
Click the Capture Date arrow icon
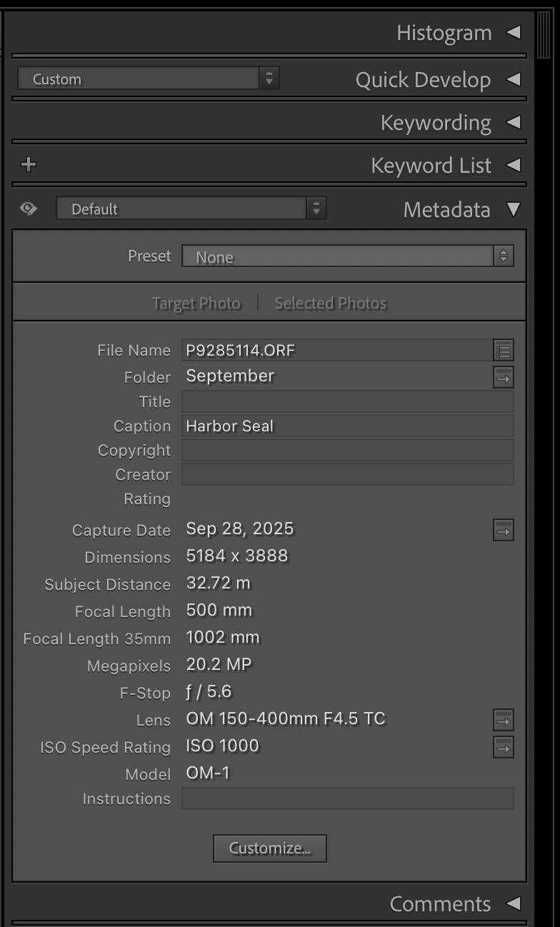point(504,530)
